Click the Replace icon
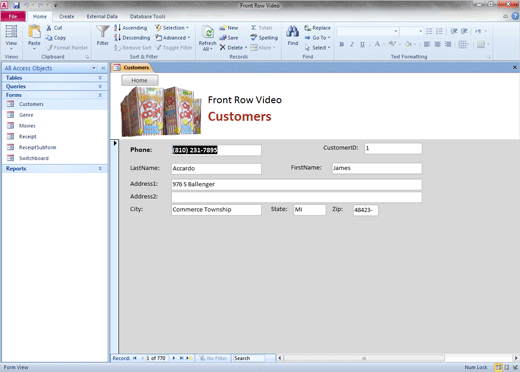The height and width of the screenshot is (372, 520). tap(308, 28)
